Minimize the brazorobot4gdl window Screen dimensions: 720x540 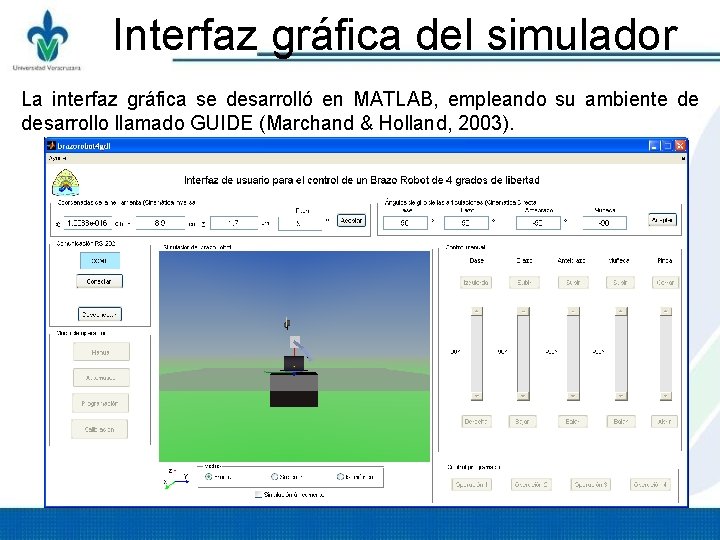(x=654, y=146)
